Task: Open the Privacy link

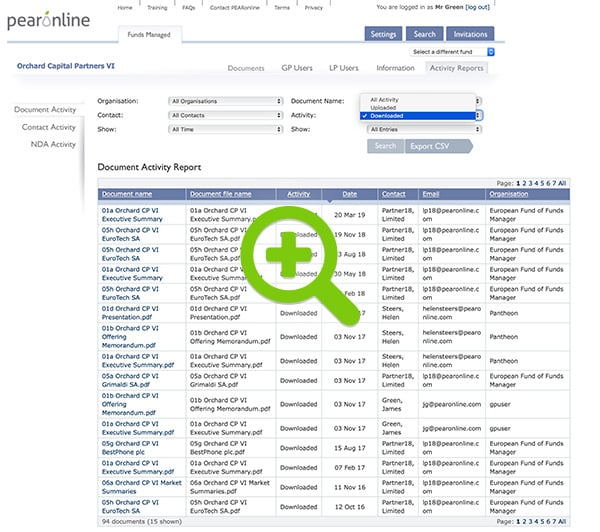Action: (x=314, y=8)
